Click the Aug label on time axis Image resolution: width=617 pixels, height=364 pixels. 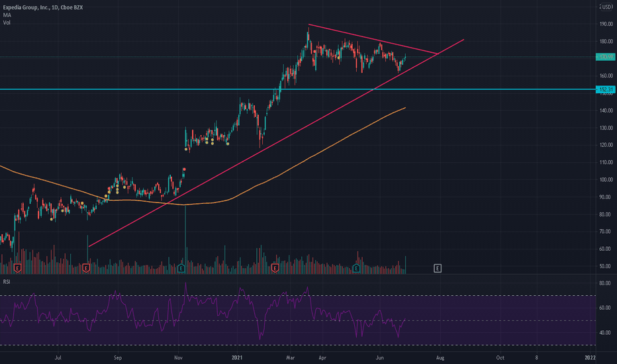(x=440, y=357)
